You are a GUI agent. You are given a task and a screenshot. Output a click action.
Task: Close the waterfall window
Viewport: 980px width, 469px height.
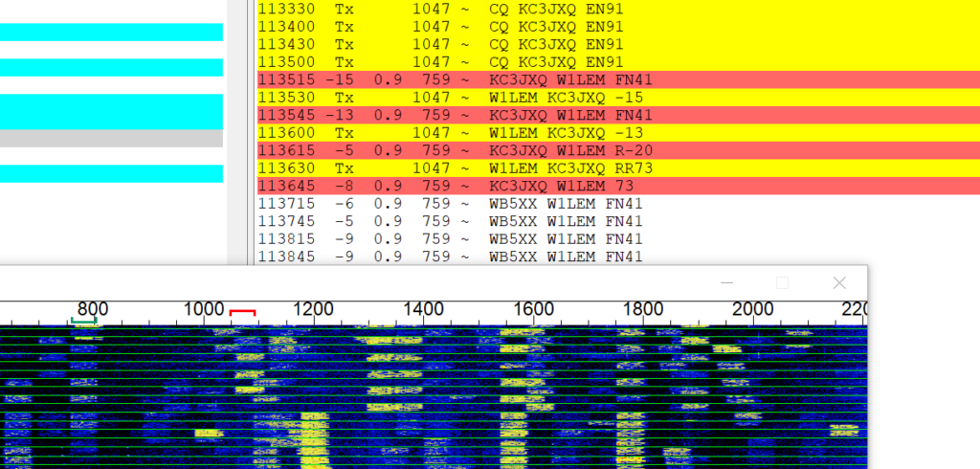click(839, 282)
